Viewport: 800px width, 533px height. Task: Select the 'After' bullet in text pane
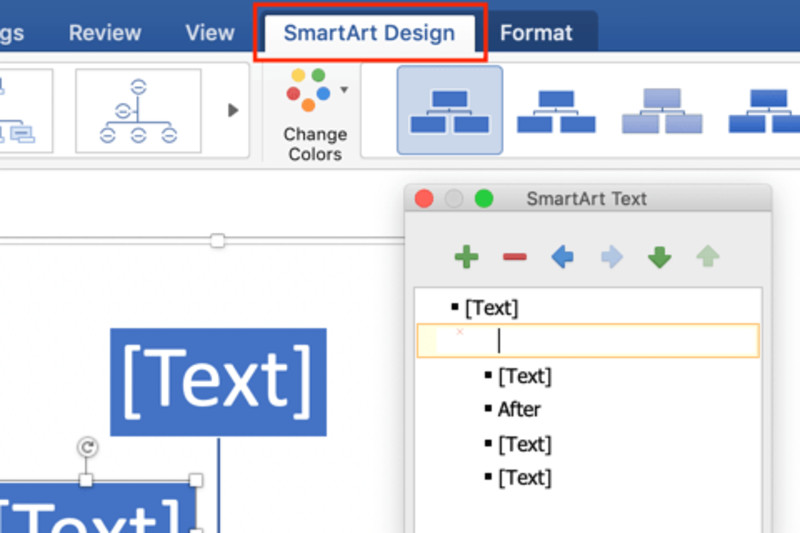point(519,409)
